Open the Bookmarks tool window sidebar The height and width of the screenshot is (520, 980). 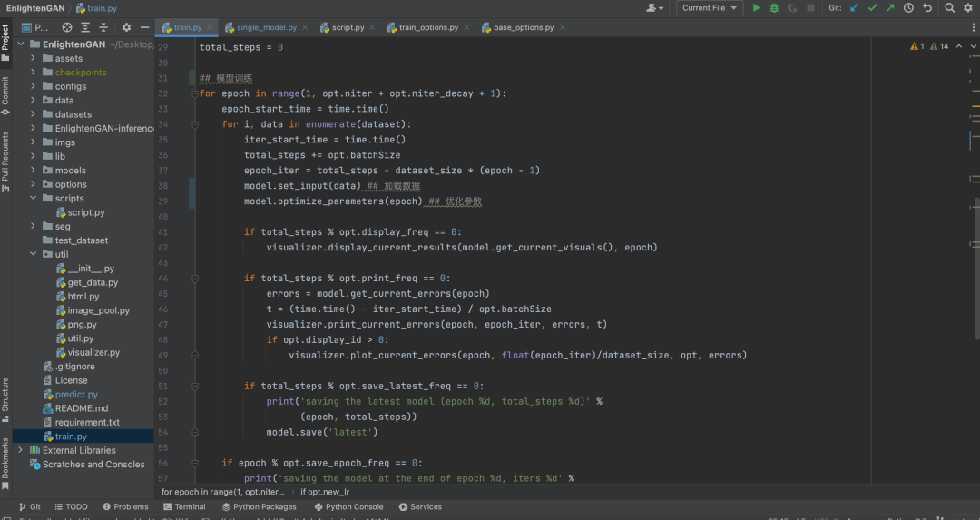click(5, 463)
